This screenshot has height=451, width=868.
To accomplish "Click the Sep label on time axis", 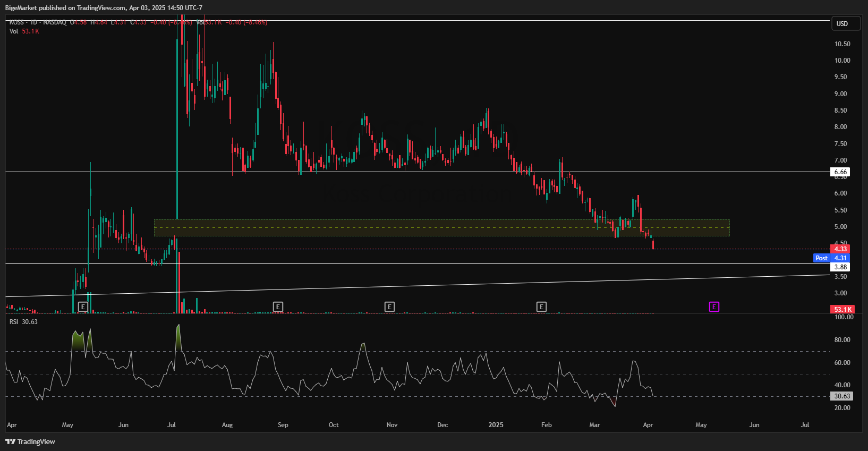I will [x=283, y=425].
